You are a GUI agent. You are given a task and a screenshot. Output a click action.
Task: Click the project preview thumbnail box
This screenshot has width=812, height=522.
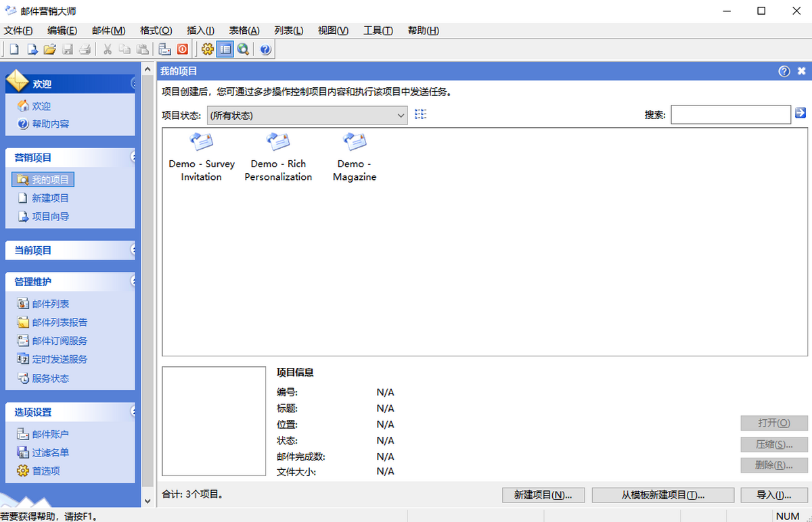(215, 421)
